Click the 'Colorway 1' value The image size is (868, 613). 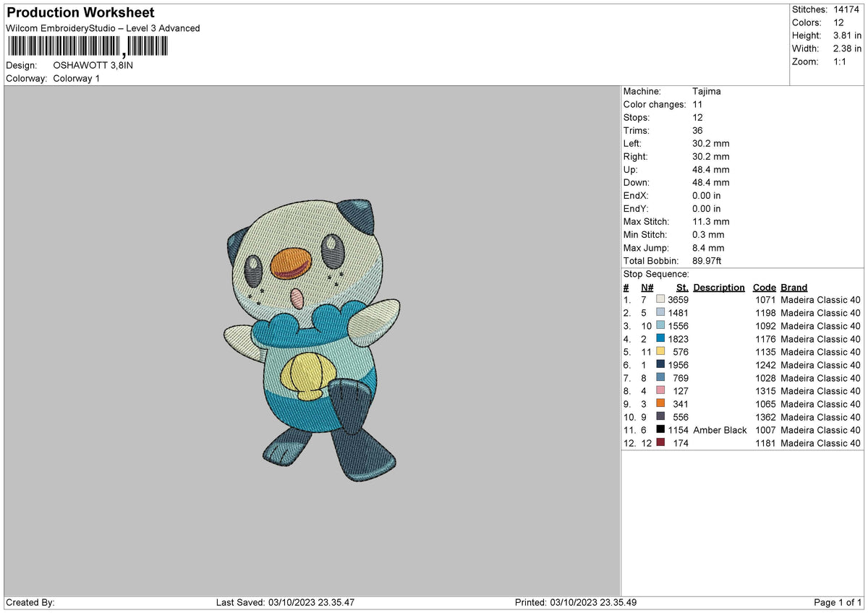tap(77, 78)
